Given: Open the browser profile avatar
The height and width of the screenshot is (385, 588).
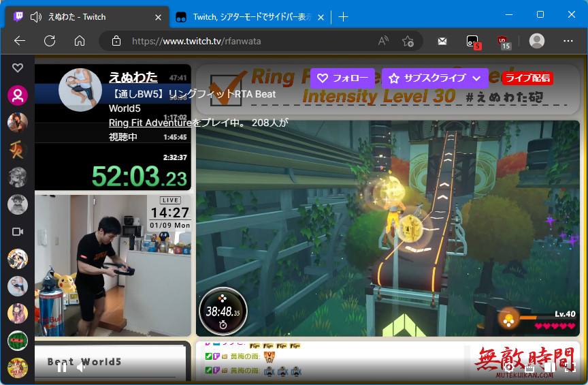Looking at the screenshot, I should tap(537, 41).
